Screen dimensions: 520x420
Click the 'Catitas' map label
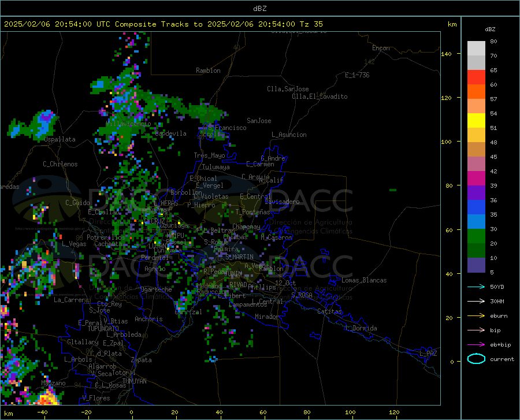[x=330, y=311]
